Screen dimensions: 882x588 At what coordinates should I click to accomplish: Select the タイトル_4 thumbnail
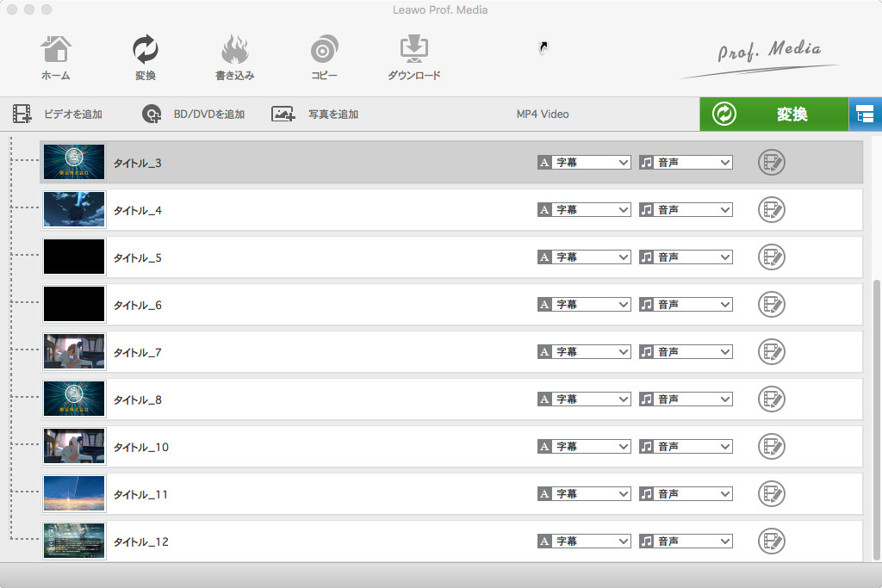tap(74, 209)
